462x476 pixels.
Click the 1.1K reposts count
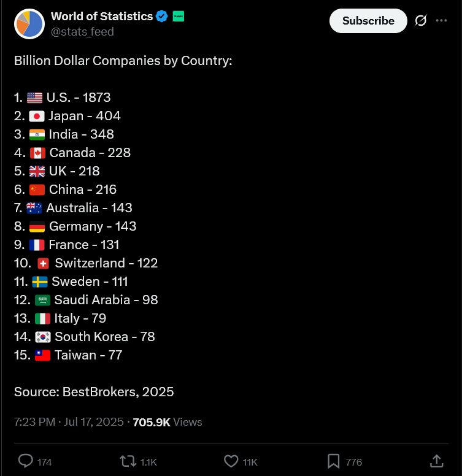click(x=148, y=462)
